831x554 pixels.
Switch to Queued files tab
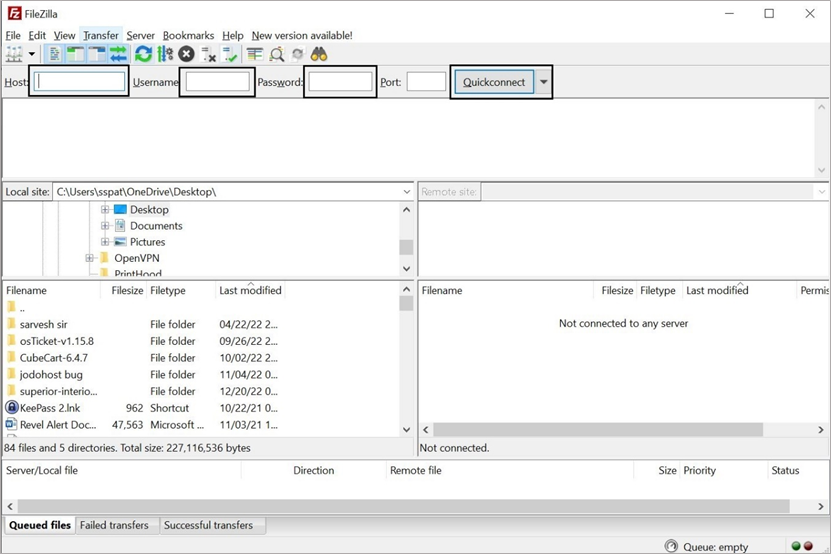pos(40,525)
